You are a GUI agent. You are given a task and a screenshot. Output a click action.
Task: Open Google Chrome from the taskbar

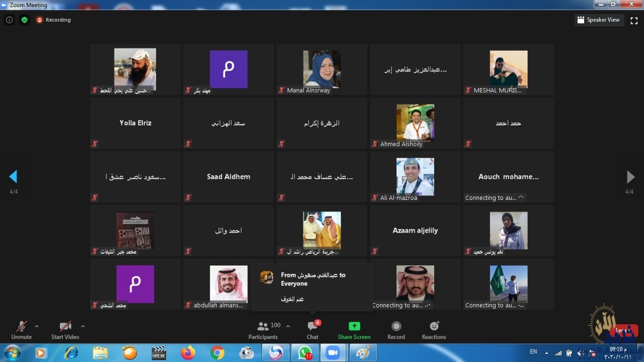pos(217,353)
